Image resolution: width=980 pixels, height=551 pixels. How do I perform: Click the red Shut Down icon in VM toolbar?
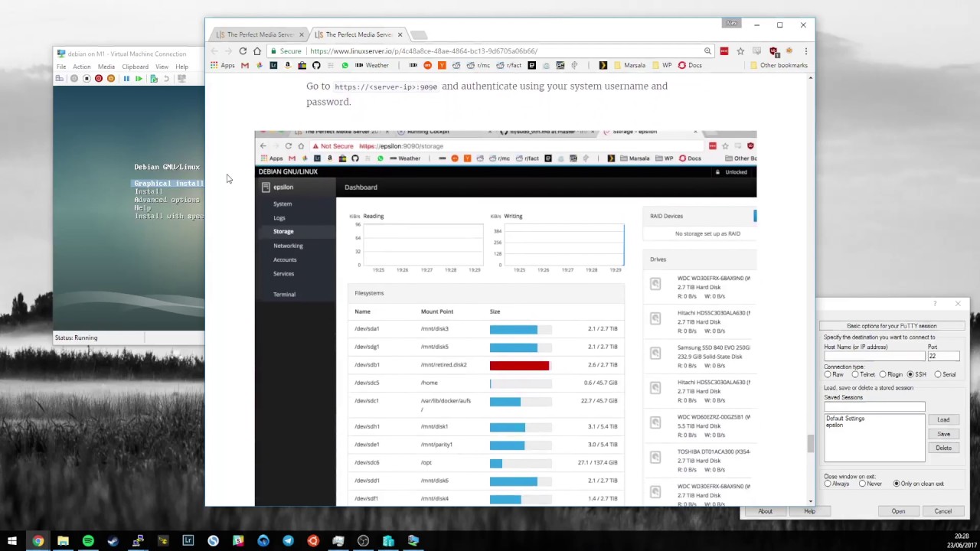(99, 79)
